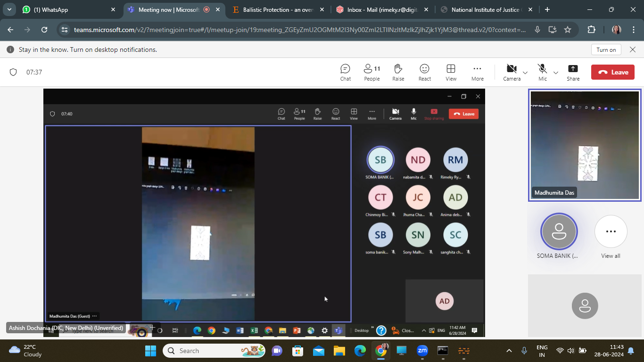Dismiss the desktop notifications banner
The width and height of the screenshot is (644, 362).
(x=633, y=49)
